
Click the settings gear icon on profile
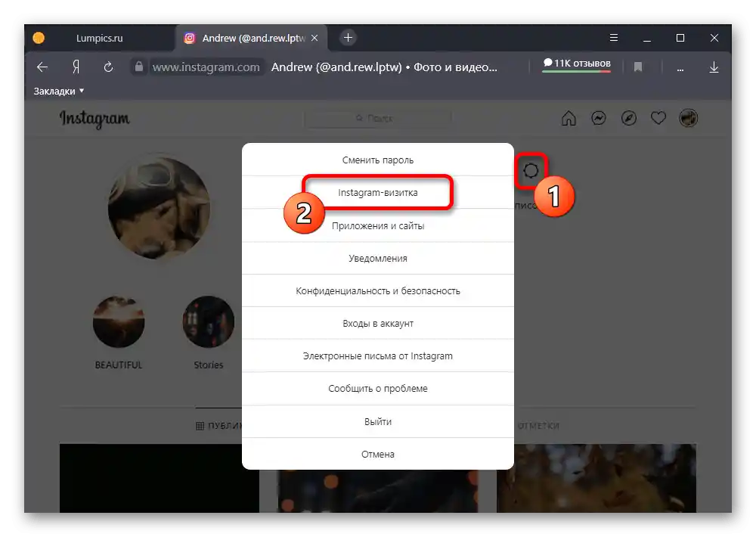(531, 170)
